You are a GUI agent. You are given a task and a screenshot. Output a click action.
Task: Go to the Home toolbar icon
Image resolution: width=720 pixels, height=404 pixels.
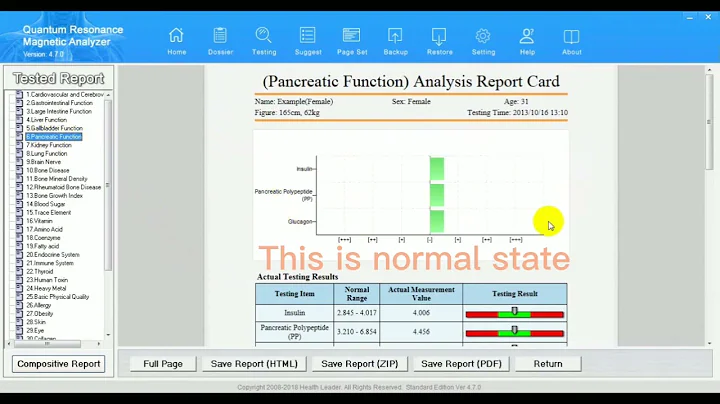click(176, 36)
